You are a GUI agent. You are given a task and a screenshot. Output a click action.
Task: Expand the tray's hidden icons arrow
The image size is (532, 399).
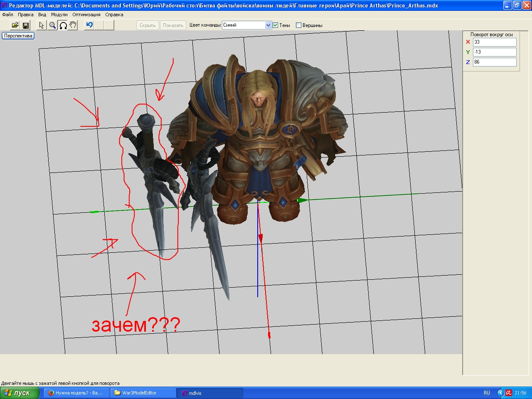pos(500,393)
